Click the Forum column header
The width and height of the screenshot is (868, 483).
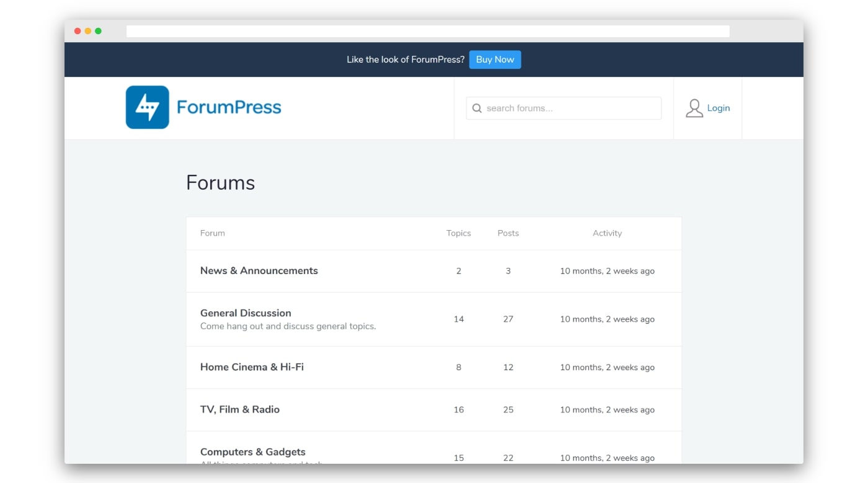click(x=213, y=233)
